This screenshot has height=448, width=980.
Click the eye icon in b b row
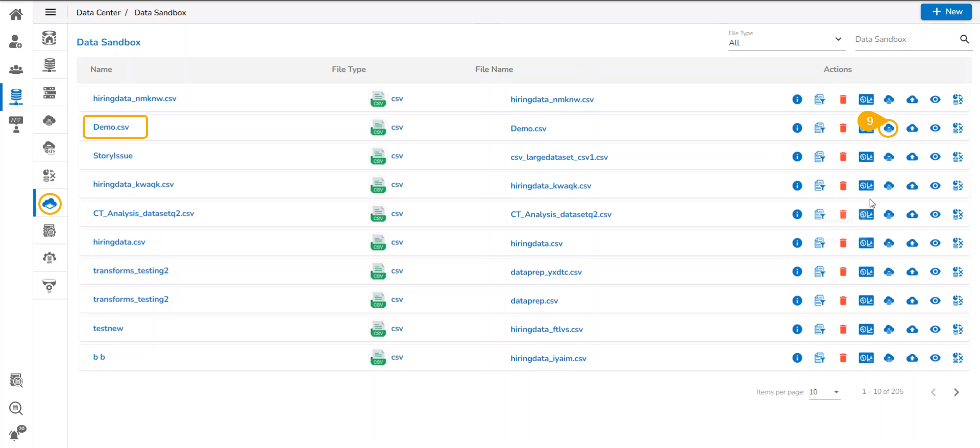[935, 358]
